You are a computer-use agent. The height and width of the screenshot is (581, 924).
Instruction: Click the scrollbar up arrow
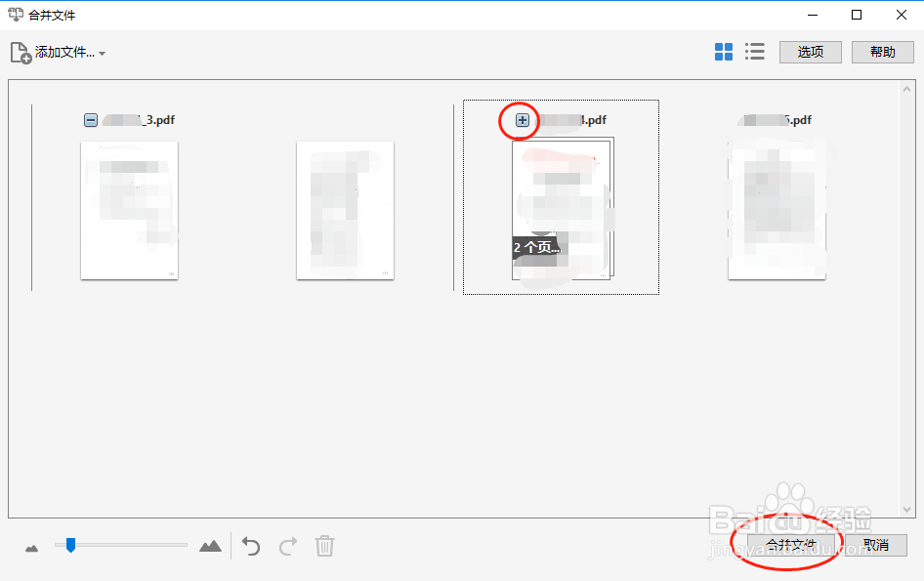(906, 90)
